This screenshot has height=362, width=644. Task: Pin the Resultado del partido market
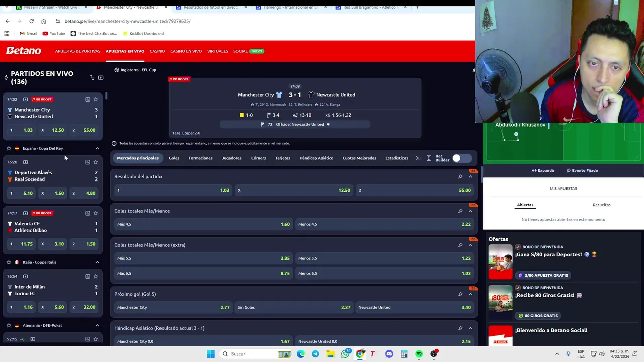tap(460, 176)
